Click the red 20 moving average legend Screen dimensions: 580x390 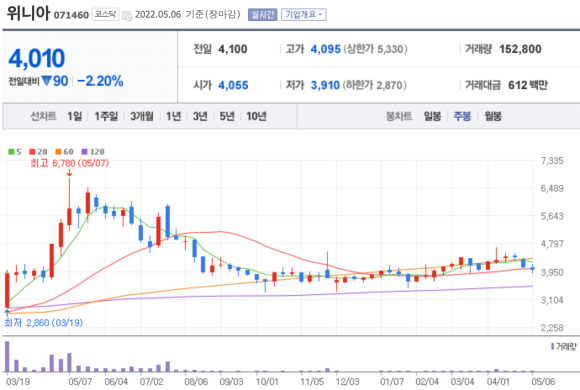pyautogui.click(x=38, y=152)
